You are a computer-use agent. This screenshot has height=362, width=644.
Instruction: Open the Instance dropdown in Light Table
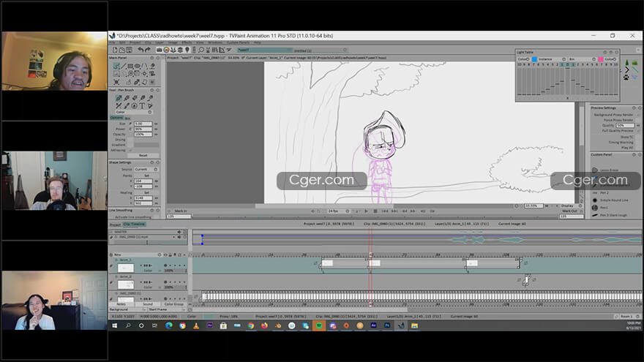tap(552, 59)
